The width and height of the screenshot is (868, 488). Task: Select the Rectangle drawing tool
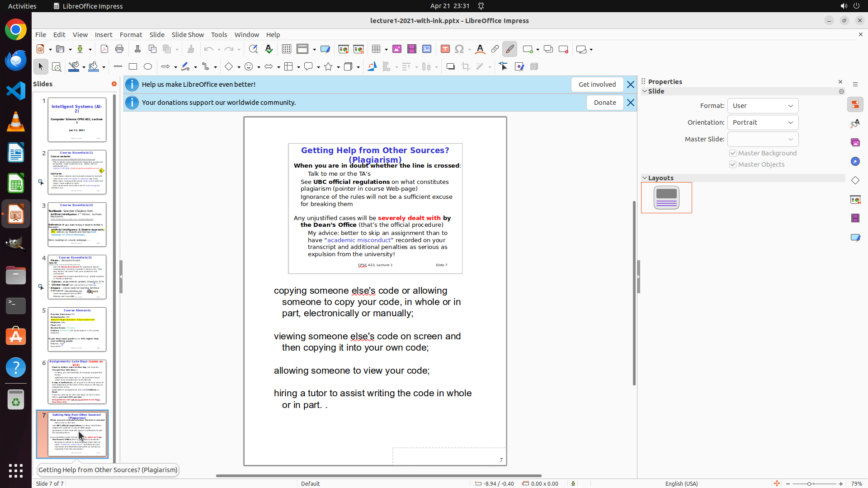[x=133, y=67]
